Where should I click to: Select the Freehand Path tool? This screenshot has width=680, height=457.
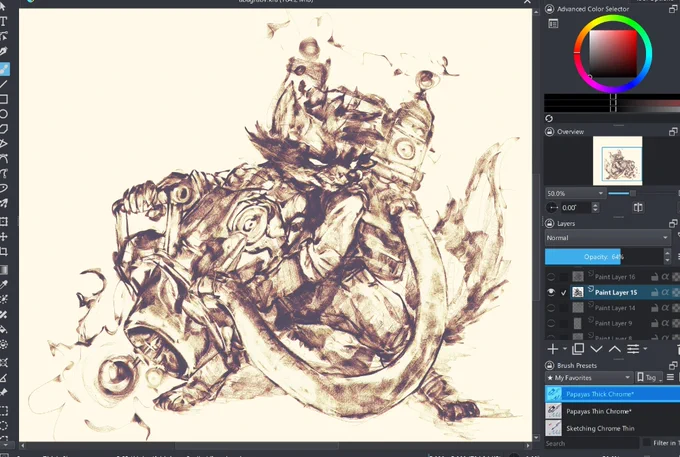(3, 173)
